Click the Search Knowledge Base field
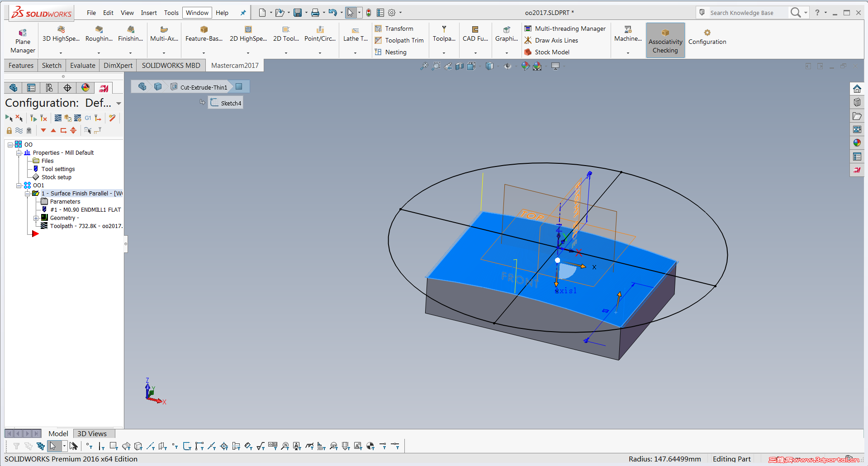This screenshot has width=868, height=466. pos(742,13)
